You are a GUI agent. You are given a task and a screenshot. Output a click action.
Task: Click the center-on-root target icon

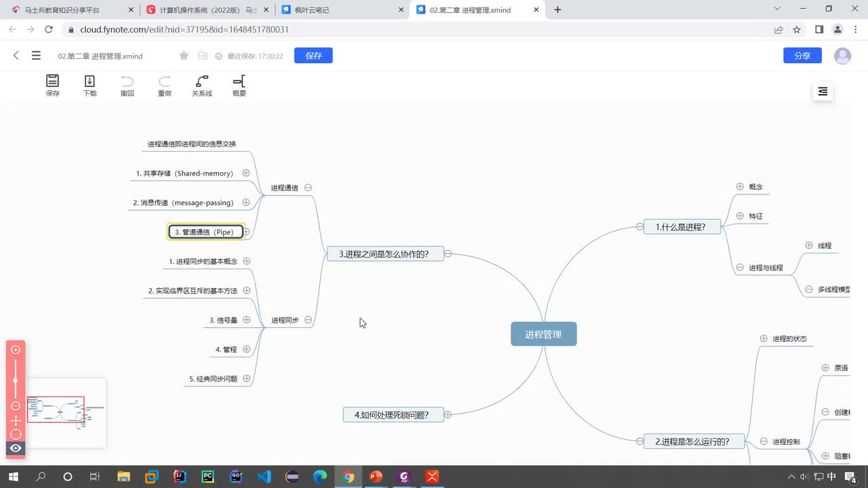(16, 434)
